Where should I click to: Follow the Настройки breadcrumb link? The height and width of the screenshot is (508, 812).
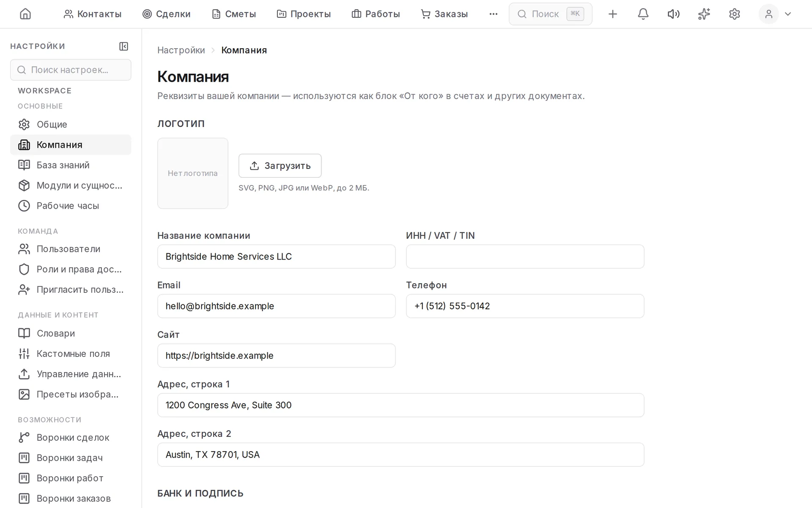point(181,50)
